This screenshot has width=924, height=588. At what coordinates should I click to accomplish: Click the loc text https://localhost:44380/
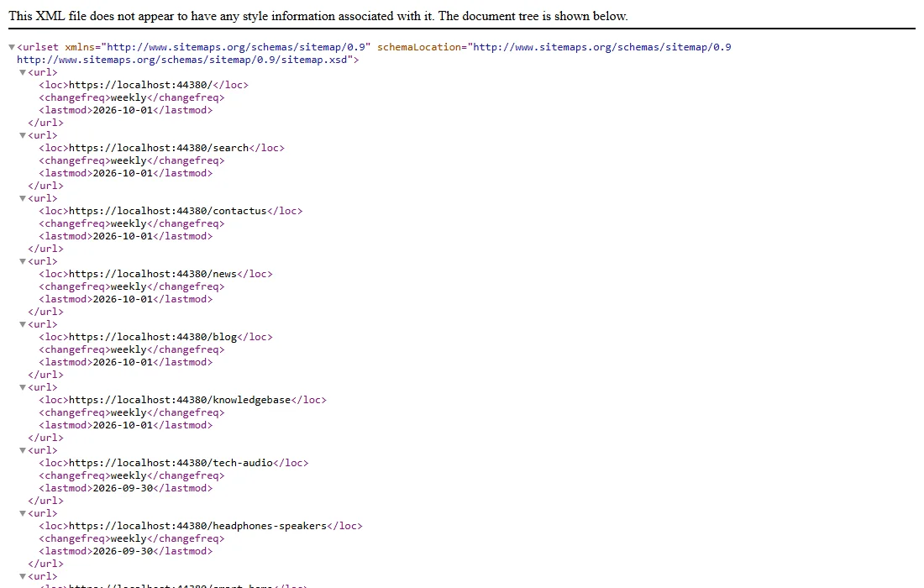pos(140,85)
